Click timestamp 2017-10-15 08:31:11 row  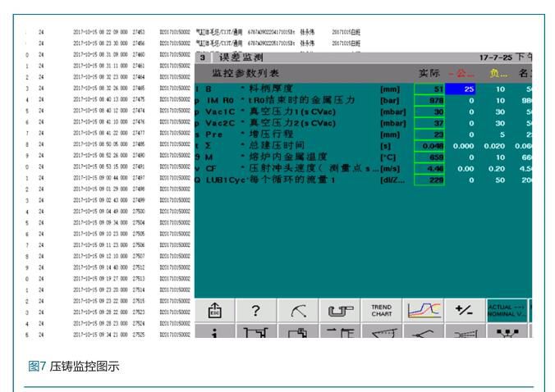(100, 66)
